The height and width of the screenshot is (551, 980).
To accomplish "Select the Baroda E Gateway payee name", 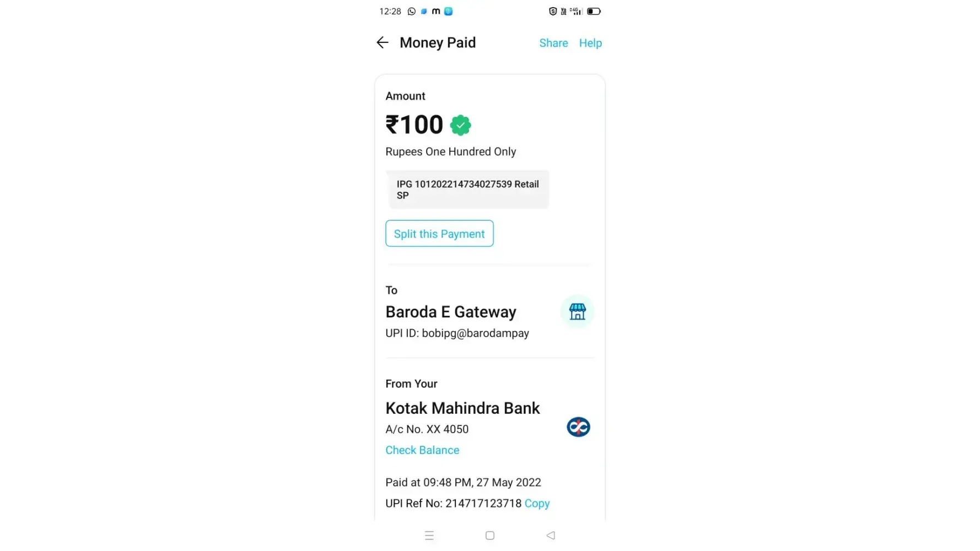I will (451, 312).
